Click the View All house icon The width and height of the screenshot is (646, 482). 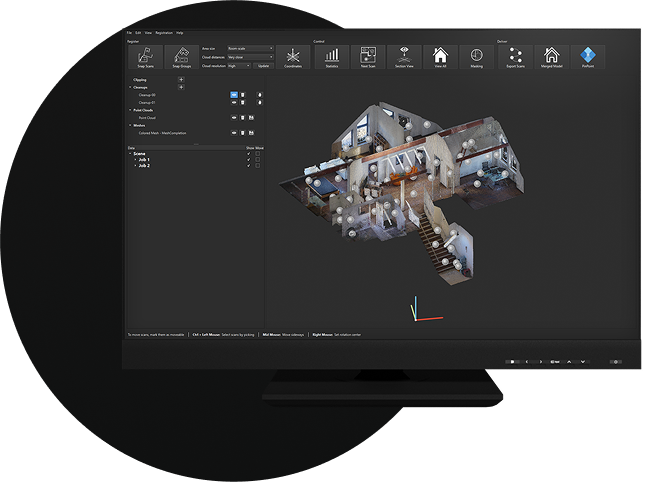[440, 57]
